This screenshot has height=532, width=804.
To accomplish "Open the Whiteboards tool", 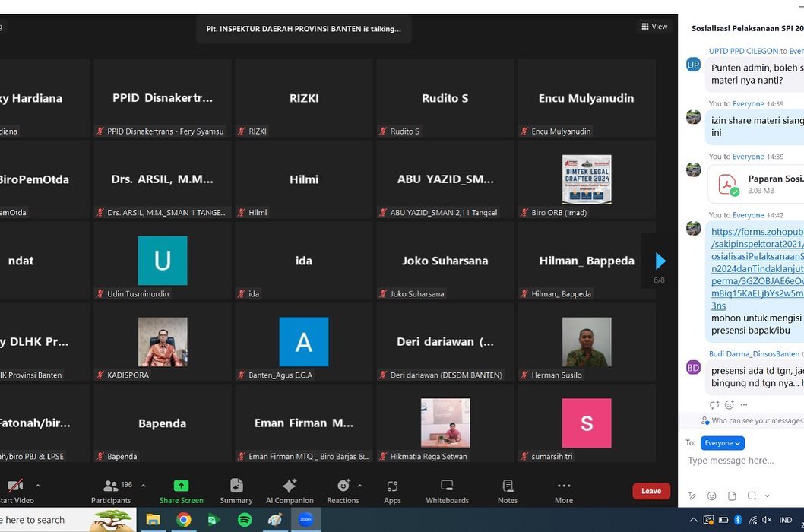I will (447, 490).
